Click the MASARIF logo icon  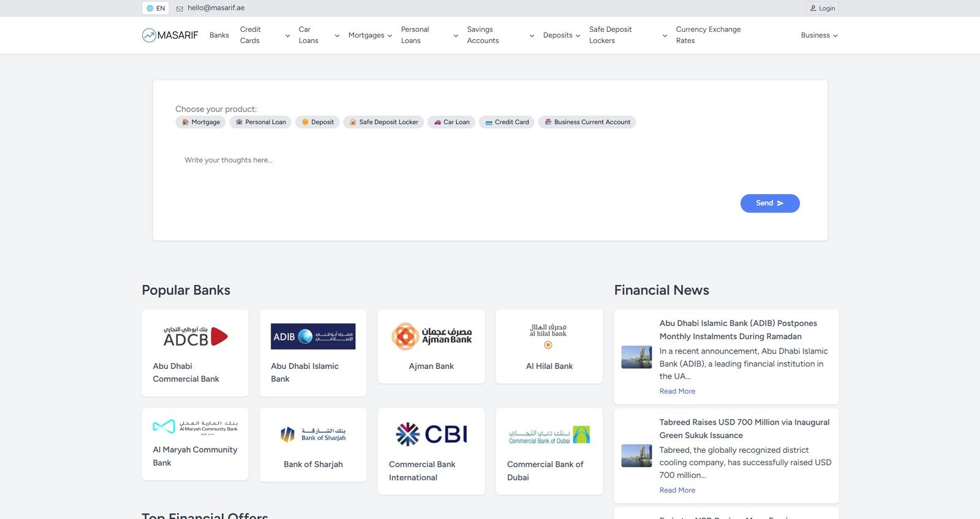pyautogui.click(x=149, y=36)
